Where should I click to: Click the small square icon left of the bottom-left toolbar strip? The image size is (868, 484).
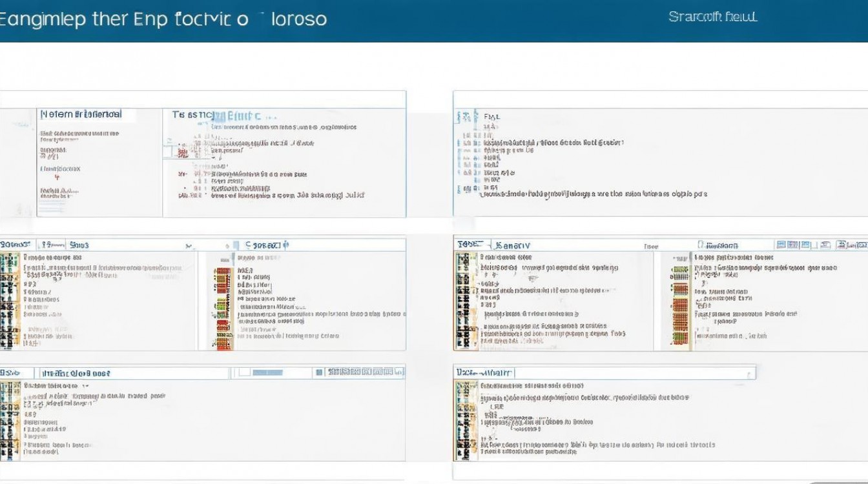tap(318, 372)
